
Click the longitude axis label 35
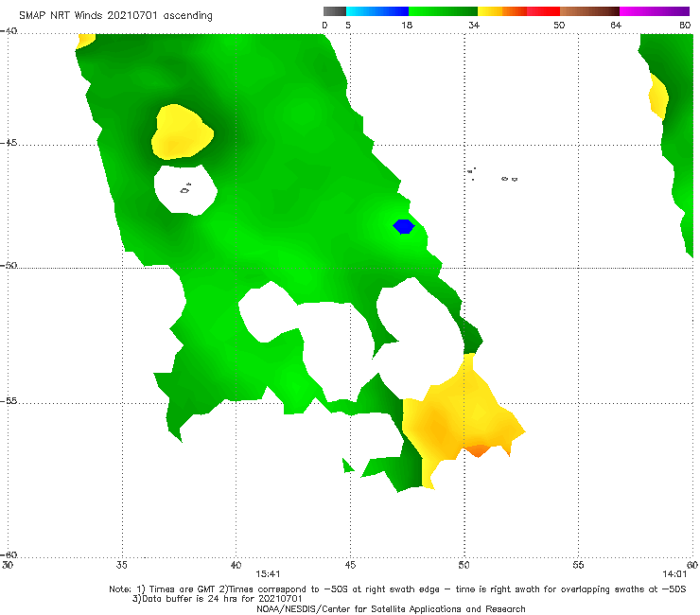(x=121, y=565)
